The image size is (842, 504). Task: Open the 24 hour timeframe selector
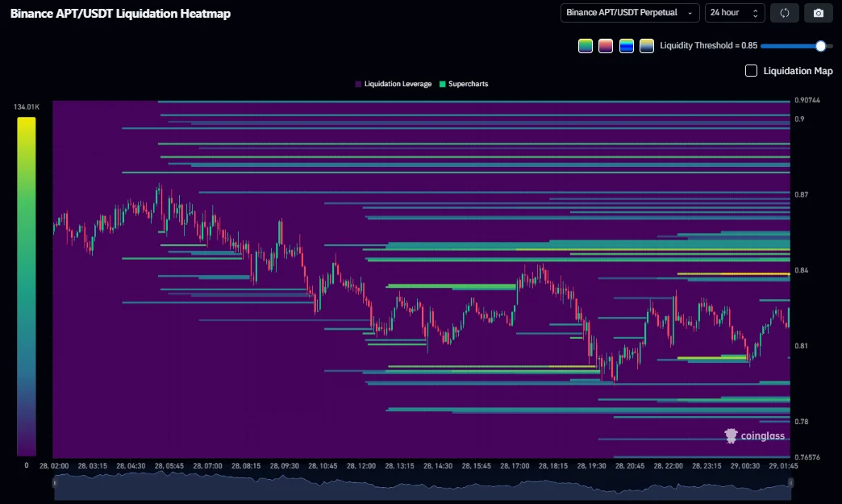point(735,13)
